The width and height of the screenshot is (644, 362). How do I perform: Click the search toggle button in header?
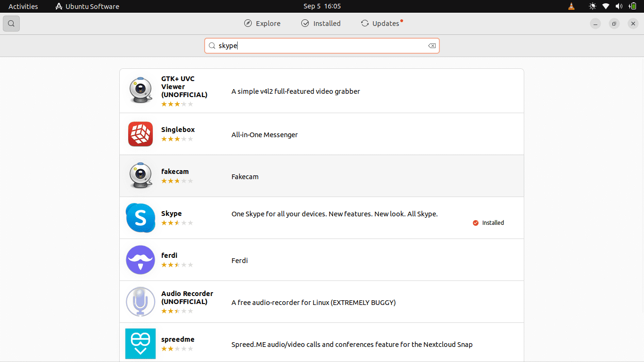click(11, 24)
